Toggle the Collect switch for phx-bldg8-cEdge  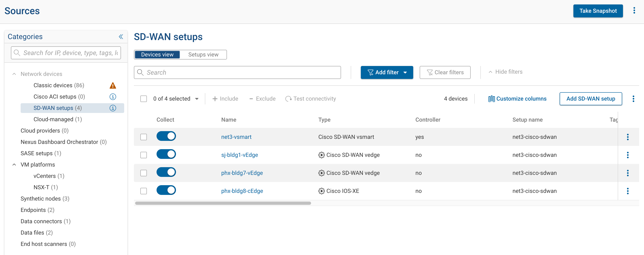coord(166,190)
